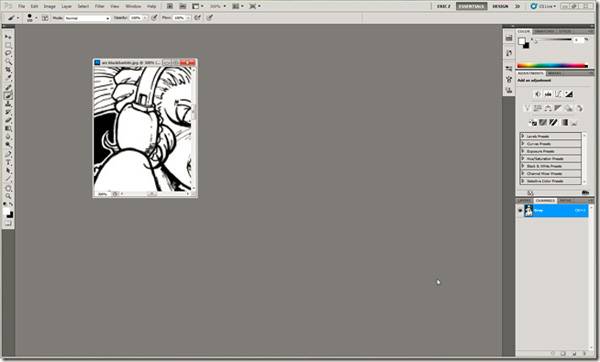Select the Rectangular Marquee tool
600x362 pixels.
tap(8, 45)
